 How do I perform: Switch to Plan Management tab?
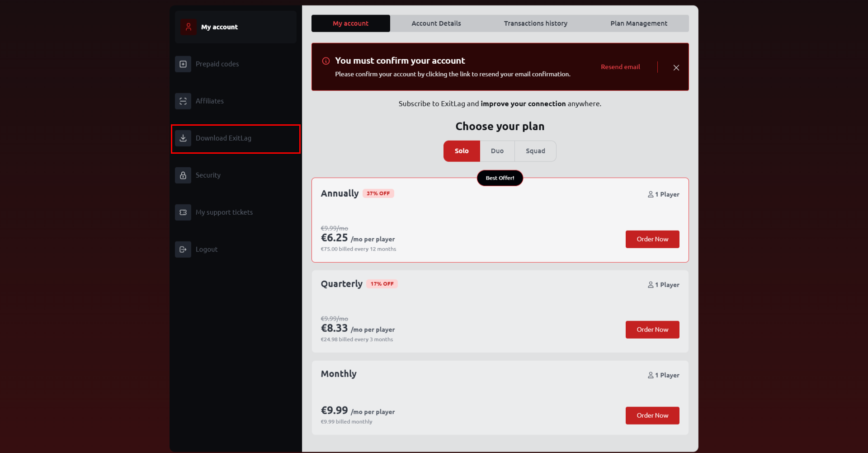pyautogui.click(x=639, y=24)
